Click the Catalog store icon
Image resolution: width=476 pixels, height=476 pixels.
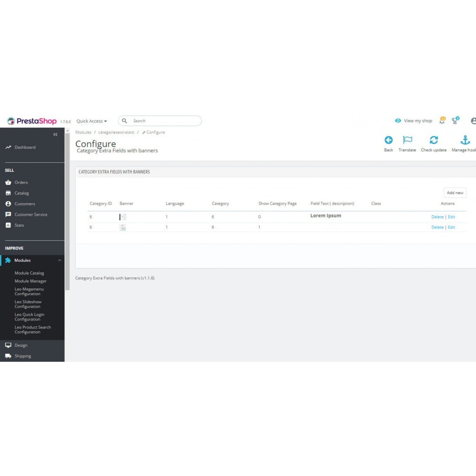pos(8,193)
